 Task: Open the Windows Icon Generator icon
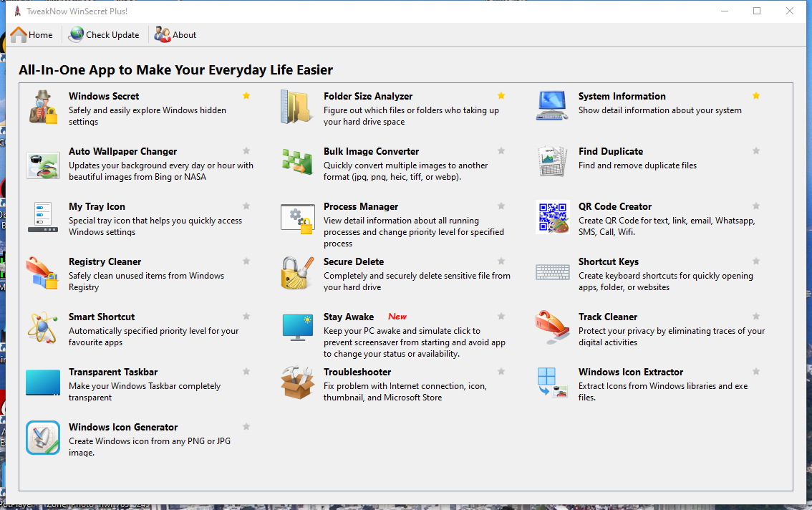[42, 438]
